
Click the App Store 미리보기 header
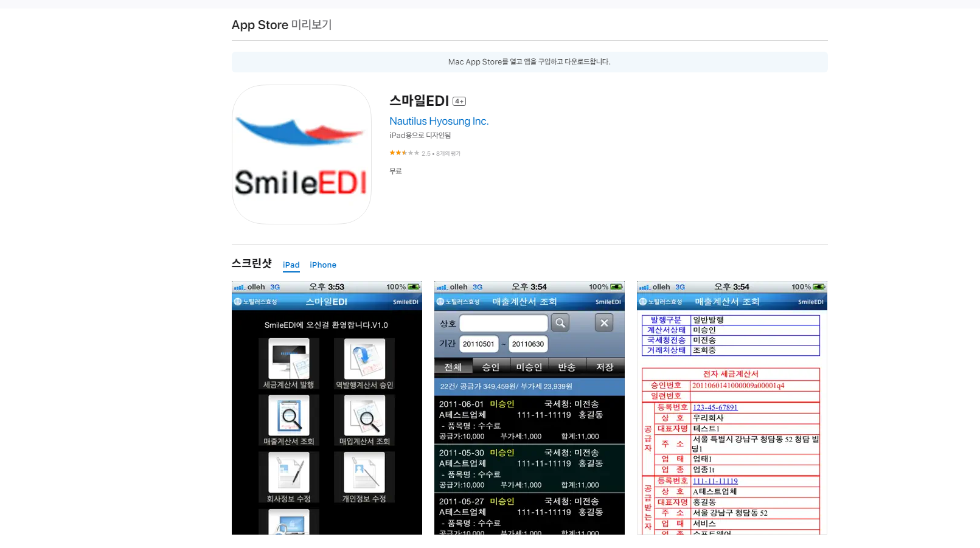coord(282,25)
